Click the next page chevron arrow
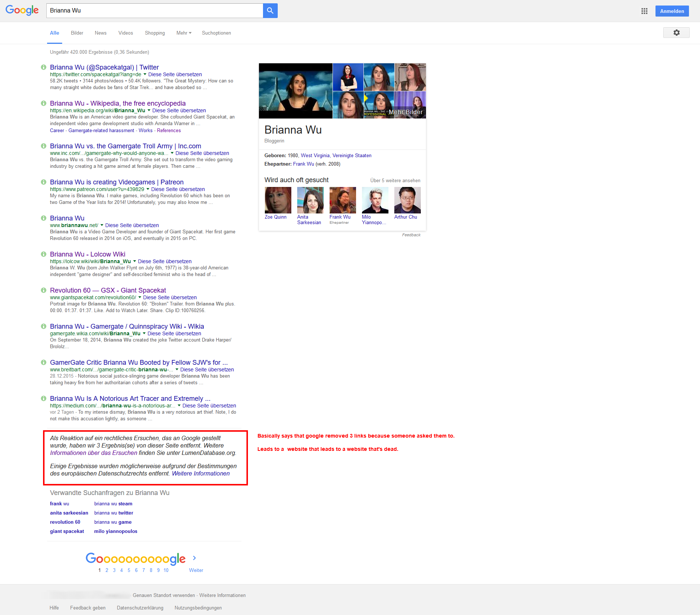This screenshot has height=615, width=700. [194, 558]
